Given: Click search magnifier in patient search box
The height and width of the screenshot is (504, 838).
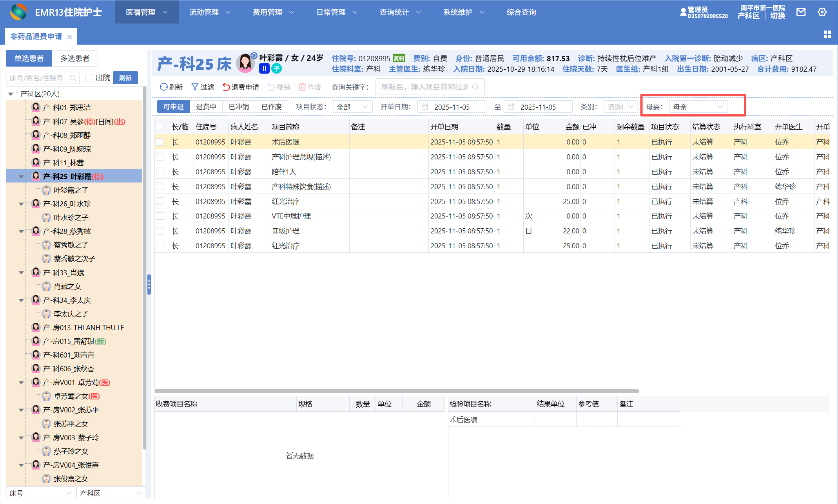Looking at the screenshot, I should [x=73, y=78].
